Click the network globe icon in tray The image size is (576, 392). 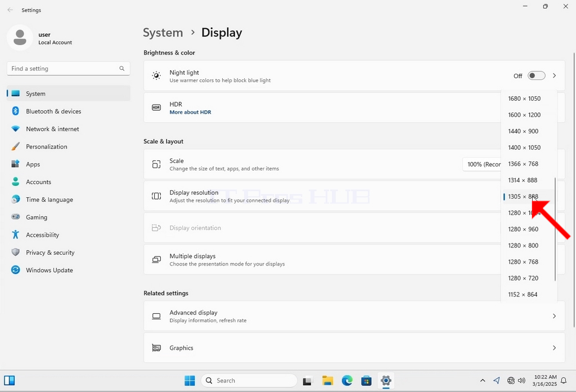pyautogui.click(x=511, y=381)
